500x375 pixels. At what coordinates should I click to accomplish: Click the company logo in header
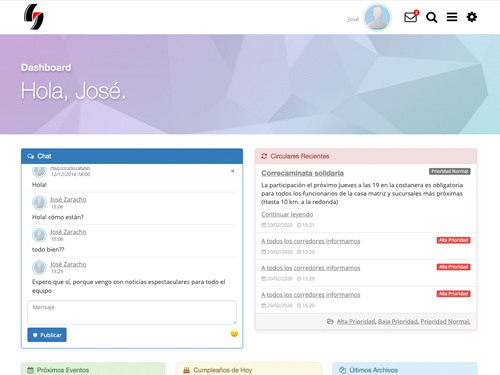click(x=34, y=17)
